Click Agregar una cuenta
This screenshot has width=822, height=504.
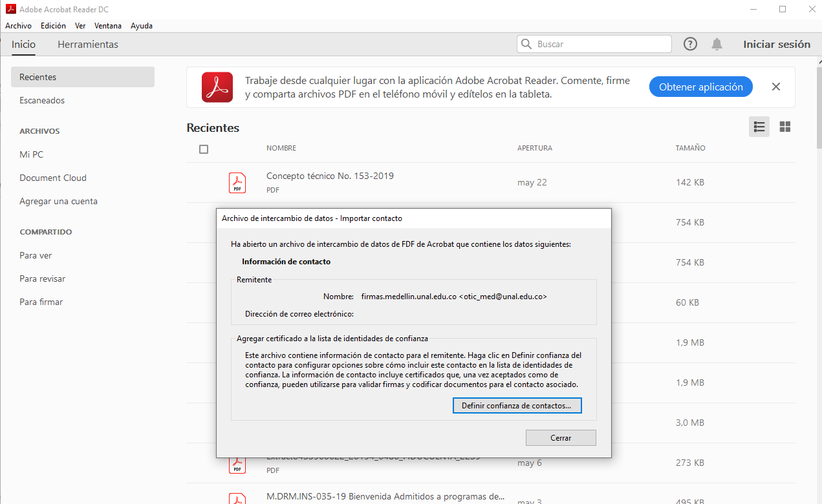58,201
